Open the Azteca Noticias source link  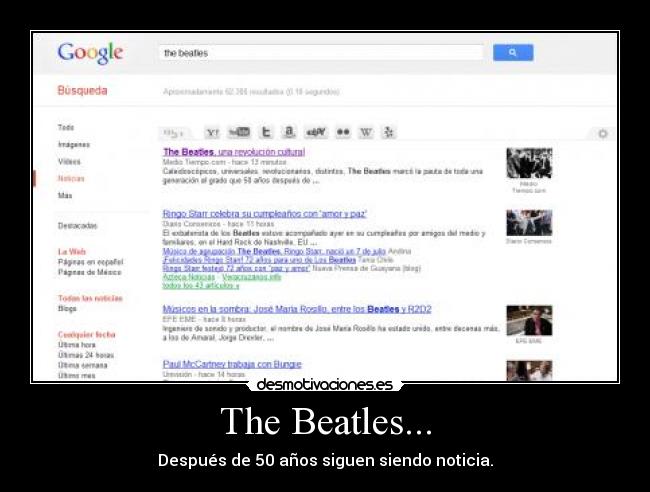[189, 277]
